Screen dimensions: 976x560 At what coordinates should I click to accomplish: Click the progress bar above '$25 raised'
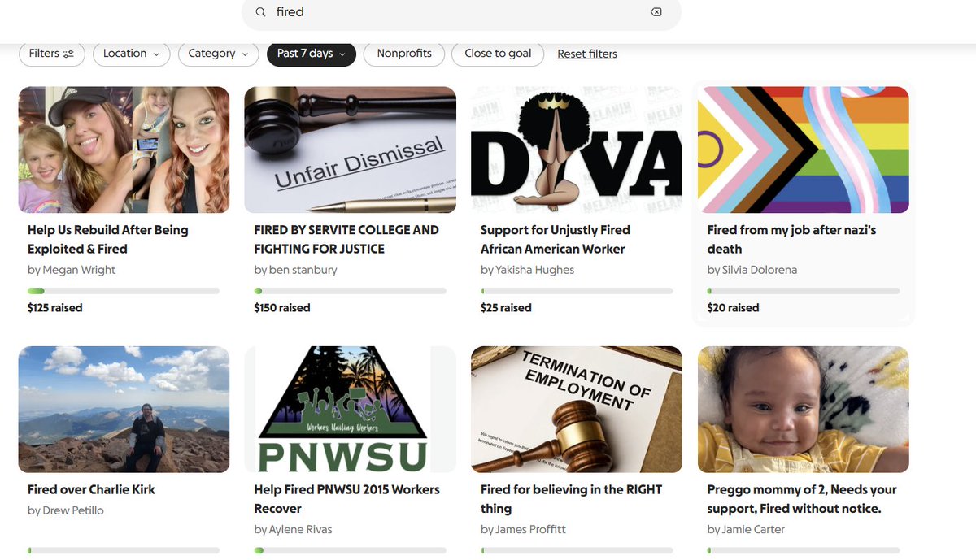577,291
